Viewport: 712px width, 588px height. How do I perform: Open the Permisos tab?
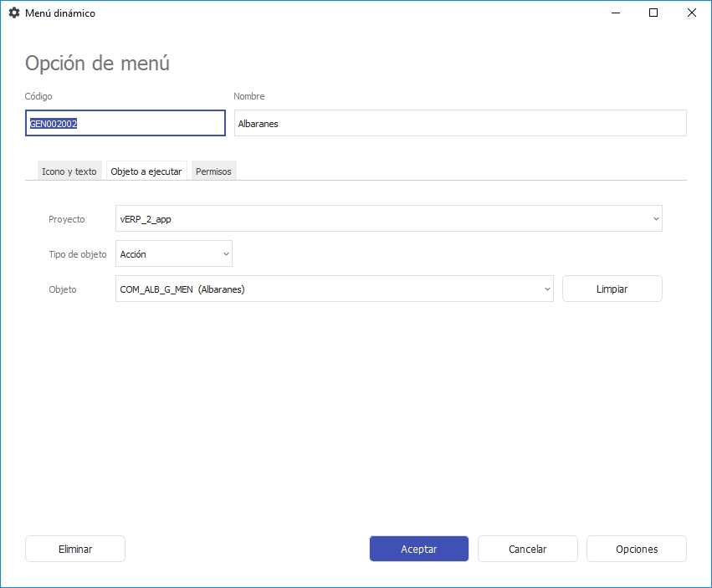213,171
